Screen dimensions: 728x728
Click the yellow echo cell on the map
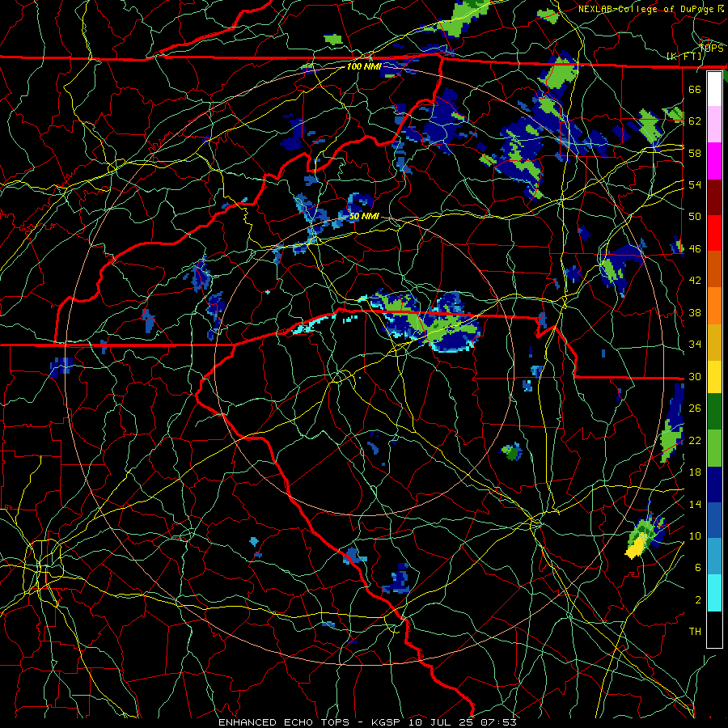(637, 545)
